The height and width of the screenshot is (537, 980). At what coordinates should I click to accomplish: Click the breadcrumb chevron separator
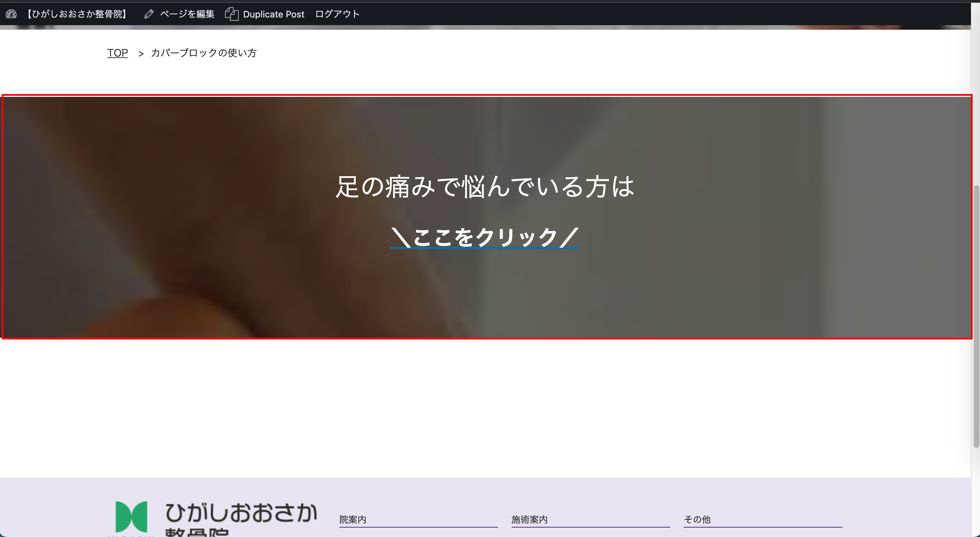(141, 53)
